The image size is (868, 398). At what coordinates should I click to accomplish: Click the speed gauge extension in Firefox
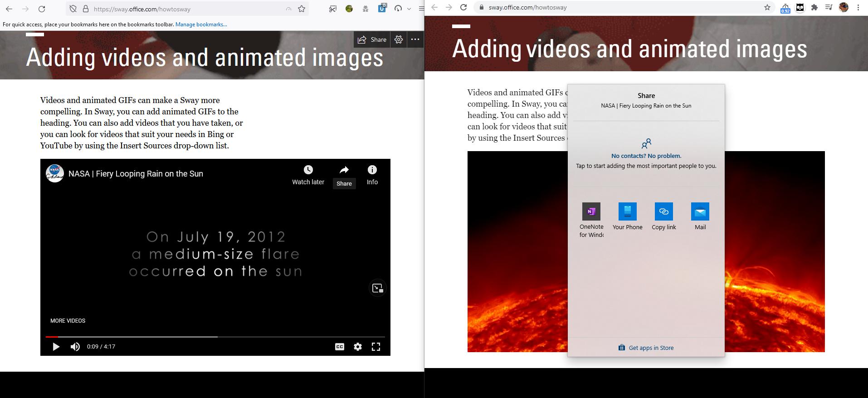398,9
